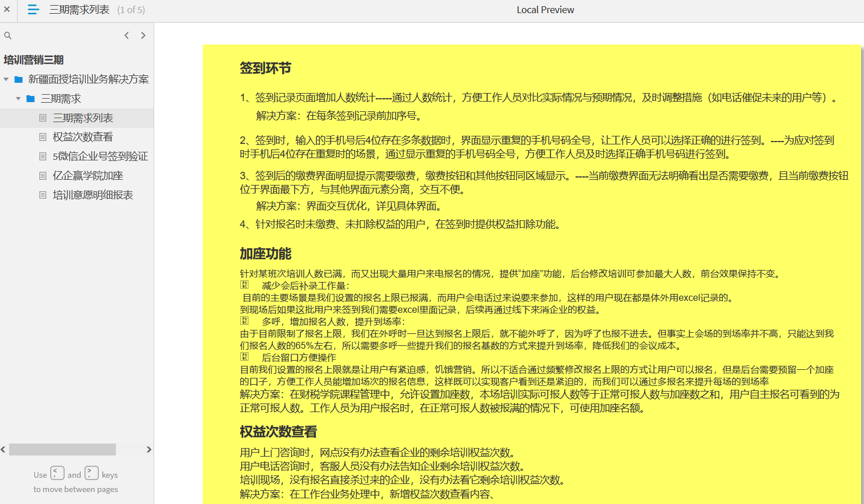Click the 培训营销三期 project title
The image size is (864, 504).
34,60
